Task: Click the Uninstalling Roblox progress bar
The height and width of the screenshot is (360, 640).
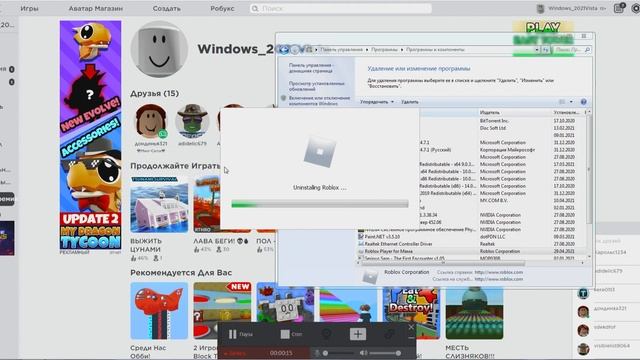Action: (x=320, y=204)
